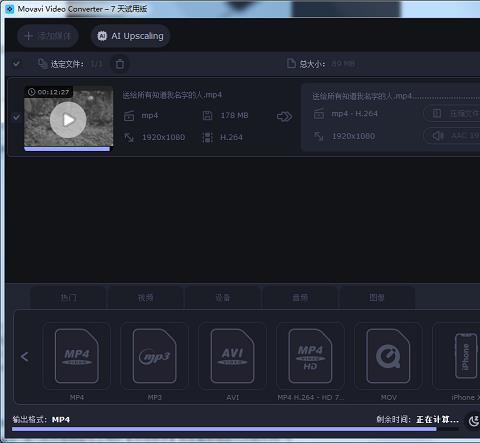Switch to the 热门 (Popular) formats tab

coord(68,297)
